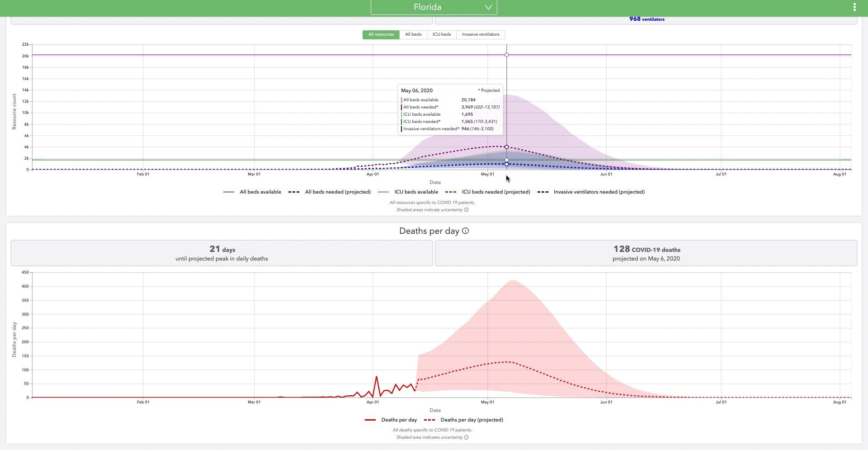The height and width of the screenshot is (450, 868).
Task: Select the All resources tab
Action: click(x=381, y=34)
